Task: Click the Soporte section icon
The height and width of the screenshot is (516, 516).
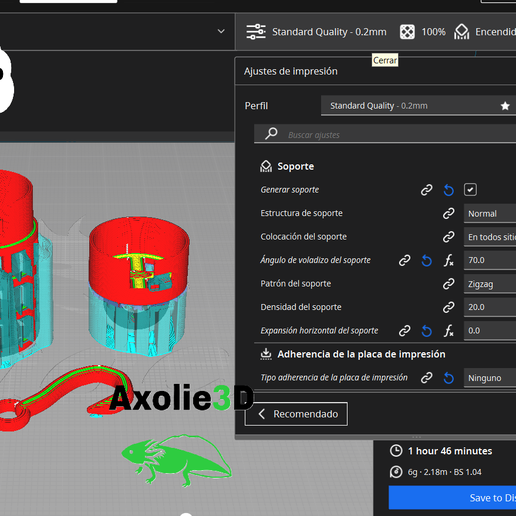Action: coord(266,166)
